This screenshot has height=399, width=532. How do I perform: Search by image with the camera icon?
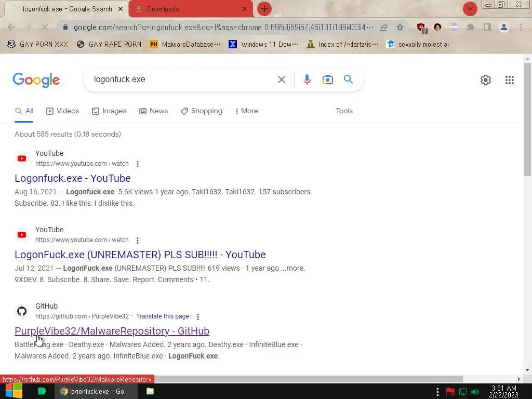[x=327, y=79]
